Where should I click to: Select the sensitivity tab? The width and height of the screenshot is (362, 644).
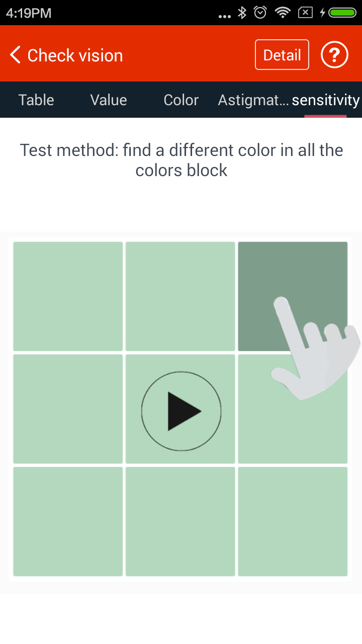point(325,100)
